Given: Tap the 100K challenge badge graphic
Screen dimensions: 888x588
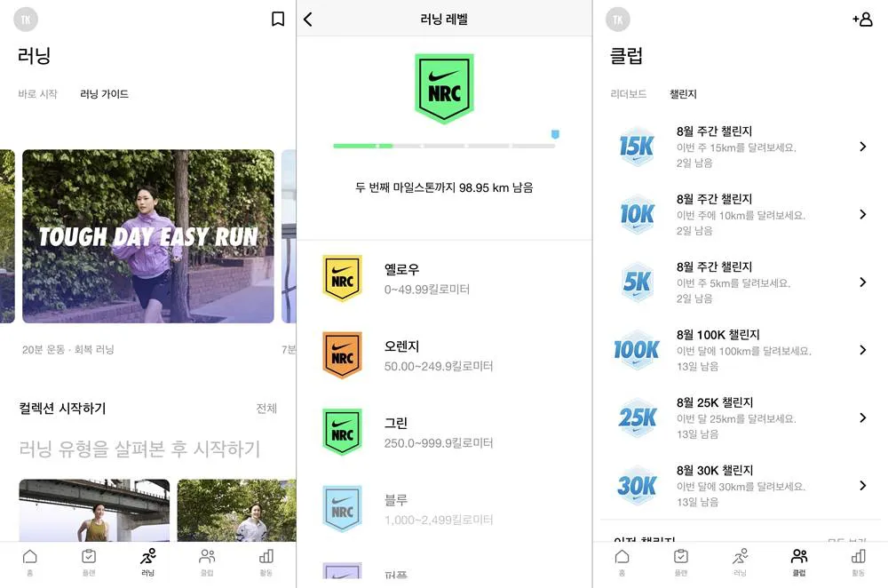Looking at the screenshot, I should (636, 352).
